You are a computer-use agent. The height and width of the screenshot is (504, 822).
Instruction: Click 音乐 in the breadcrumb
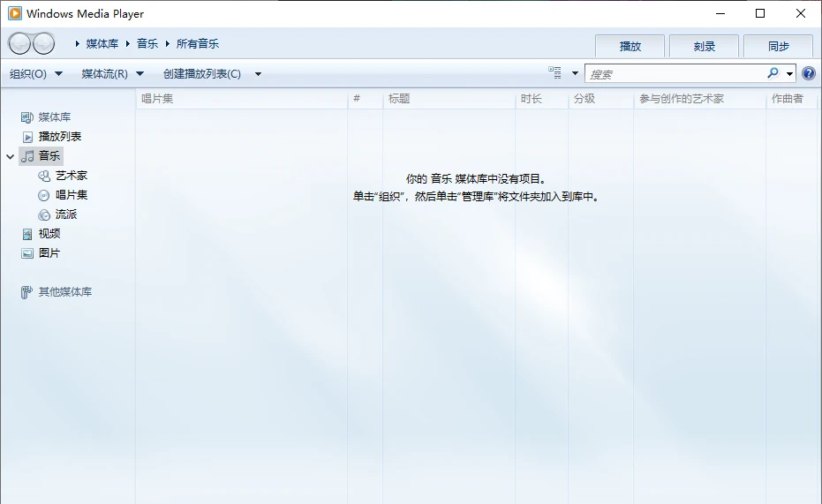click(x=147, y=44)
